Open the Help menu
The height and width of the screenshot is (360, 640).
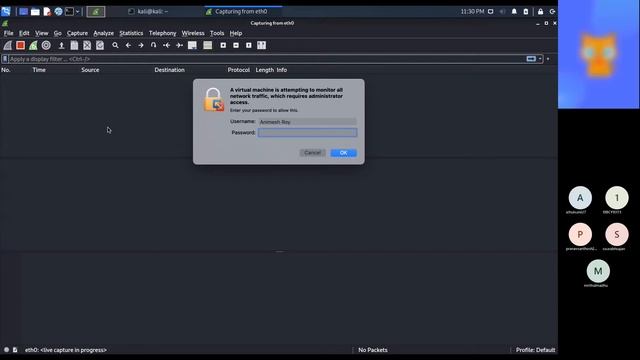click(236, 33)
